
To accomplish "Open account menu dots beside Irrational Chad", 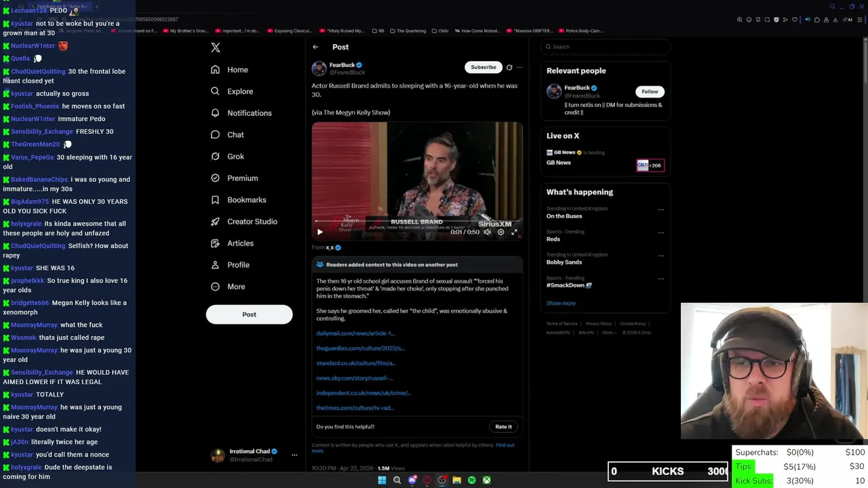I will click(294, 455).
